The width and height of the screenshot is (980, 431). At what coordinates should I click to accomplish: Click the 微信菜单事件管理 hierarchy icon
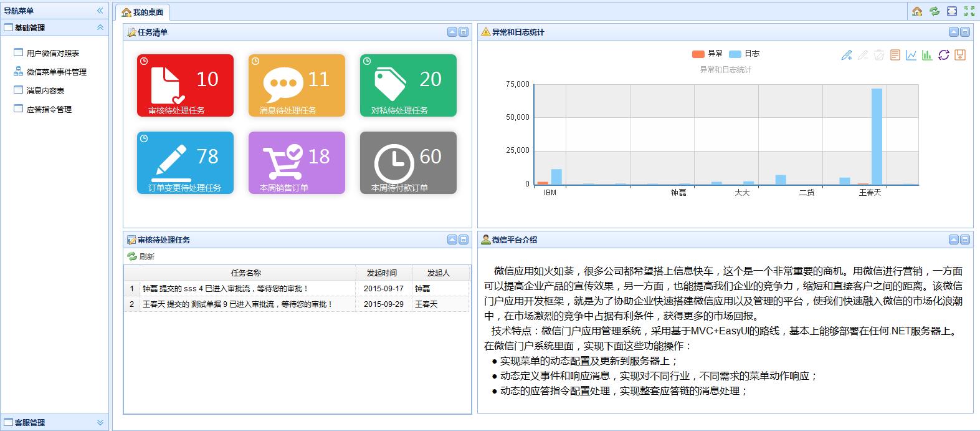point(19,72)
